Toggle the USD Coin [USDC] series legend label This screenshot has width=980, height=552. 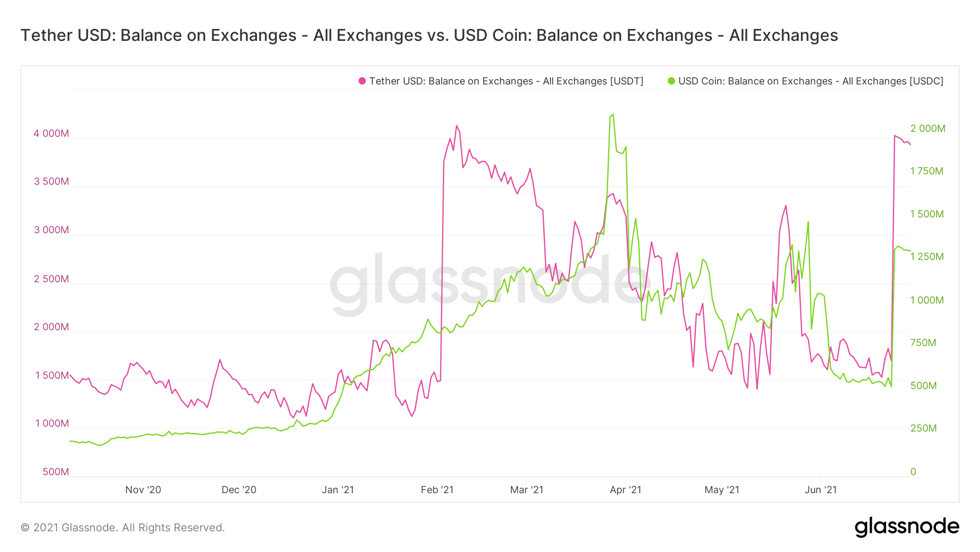[x=811, y=81]
